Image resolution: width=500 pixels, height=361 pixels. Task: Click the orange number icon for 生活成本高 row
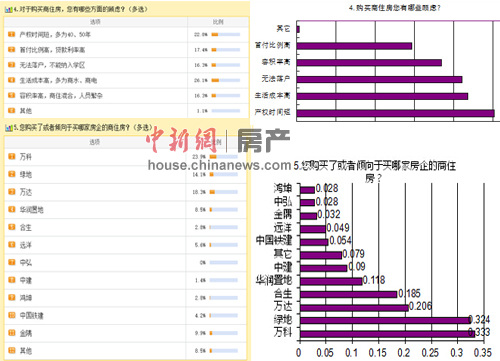(x=12, y=80)
